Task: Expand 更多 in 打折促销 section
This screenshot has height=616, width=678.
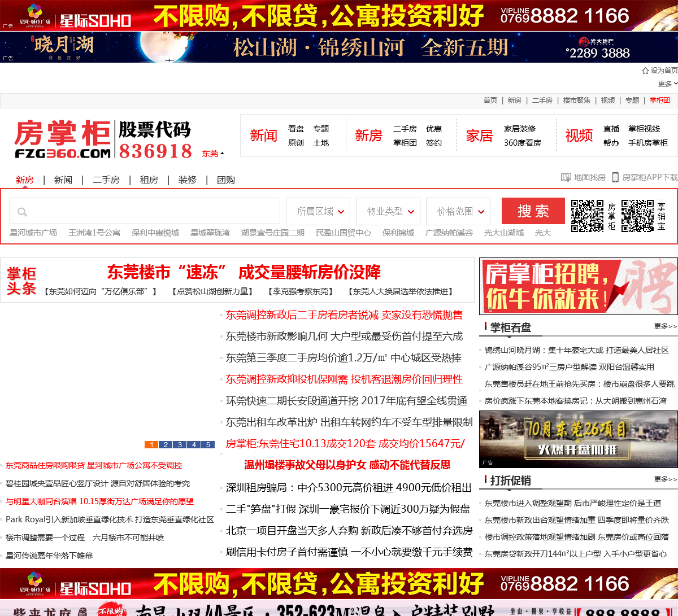Action: click(x=665, y=479)
